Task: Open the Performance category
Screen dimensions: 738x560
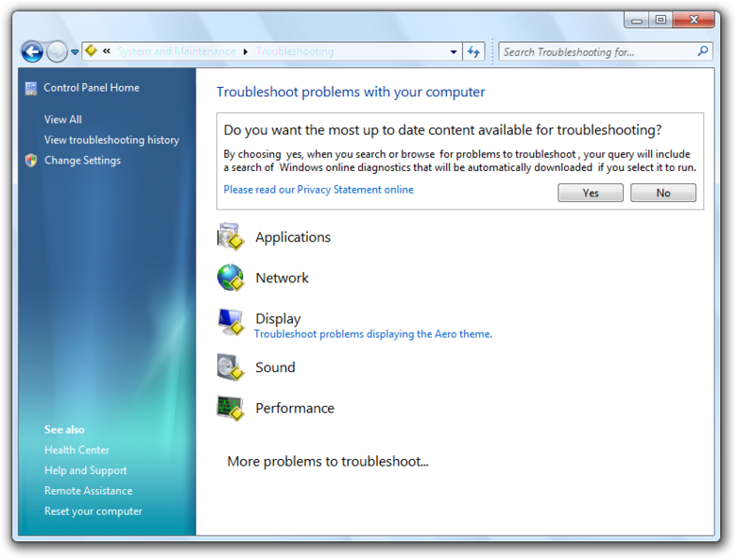Action: click(x=295, y=408)
